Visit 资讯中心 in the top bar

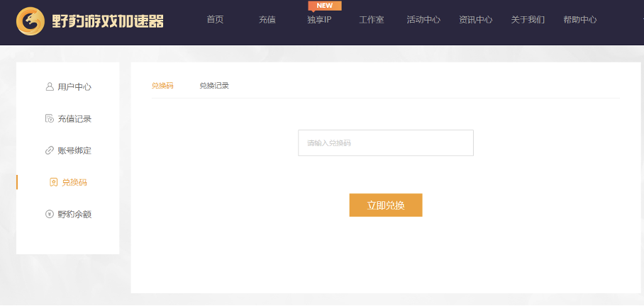point(476,19)
